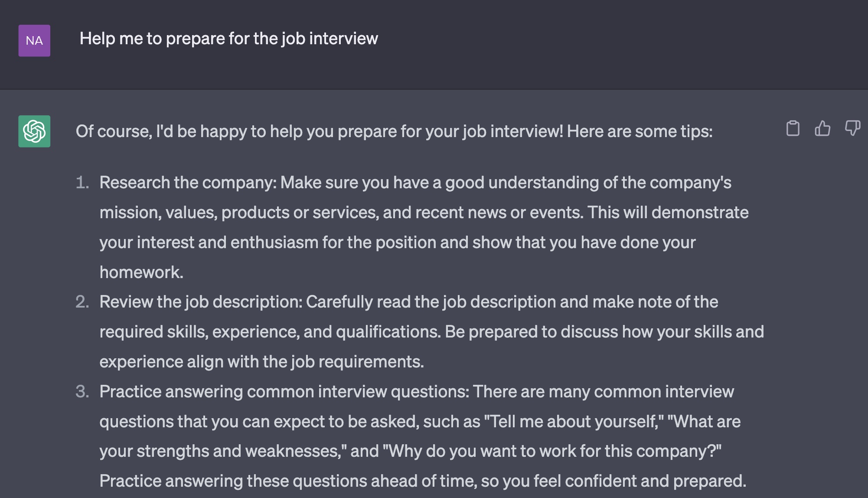The image size is (868, 498).
Task: Click the numeral 1 of the list
Action: pyautogui.click(x=82, y=183)
